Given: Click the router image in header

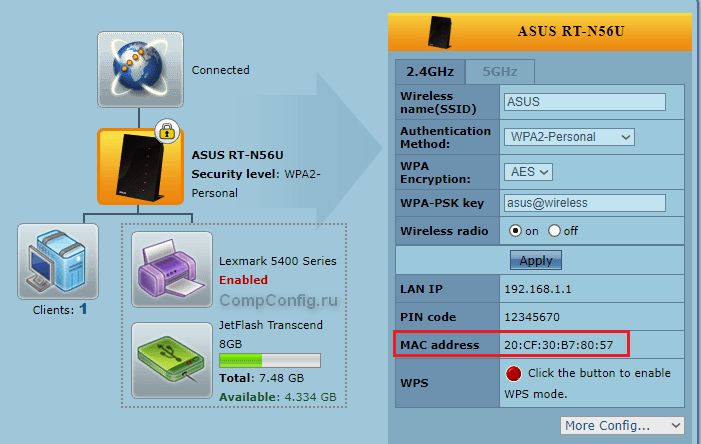Looking at the screenshot, I should click(x=440, y=32).
